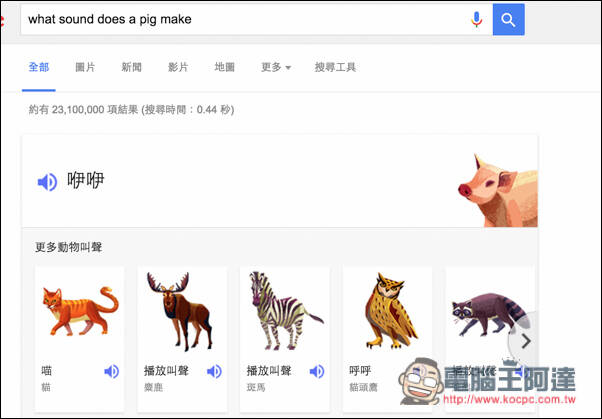Click the search query input field
The height and width of the screenshot is (419, 602).
(x=246, y=20)
